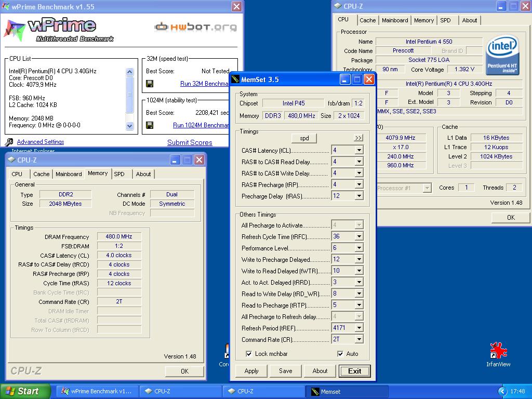Open the Advanced Settings link in wPrime

coord(41,142)
